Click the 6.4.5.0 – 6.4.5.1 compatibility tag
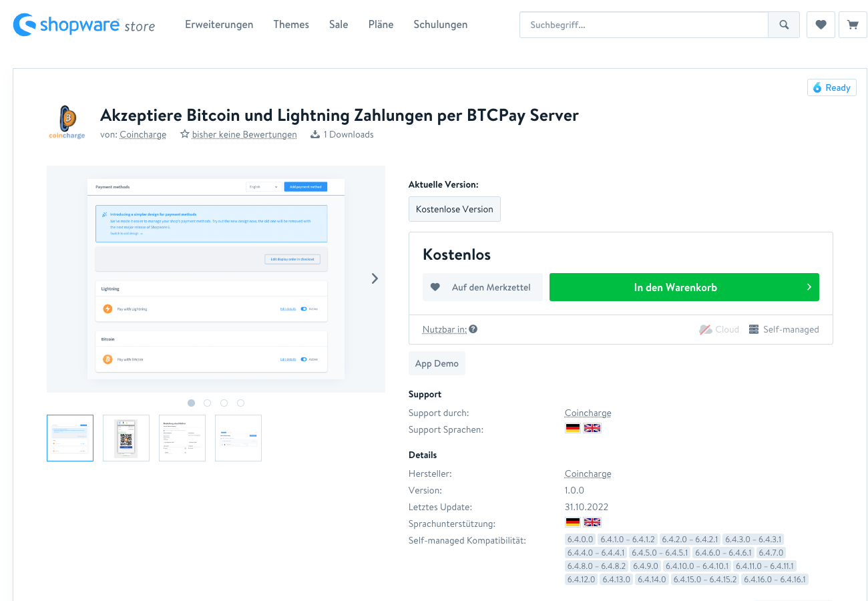The image size is (868, 601). (x=659, y=552)
